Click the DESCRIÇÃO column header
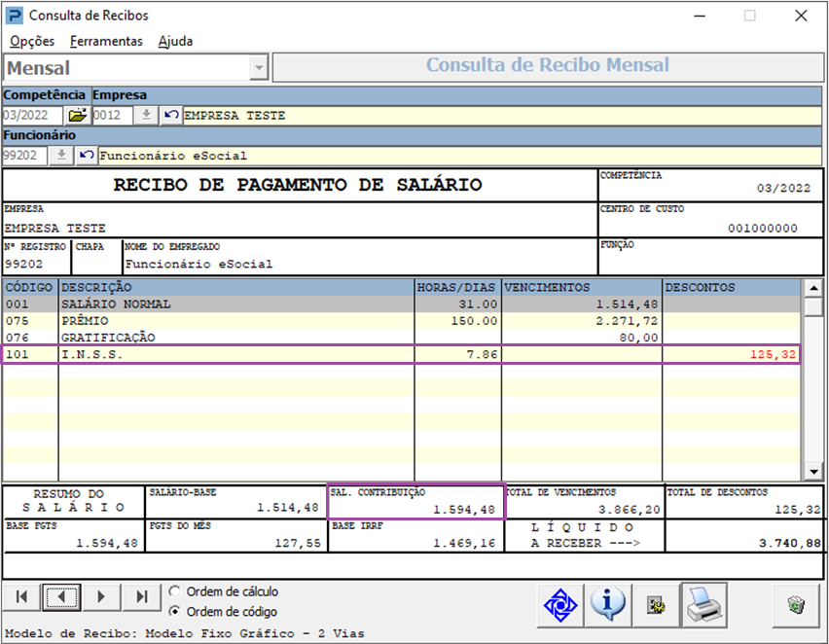 [236, 287]
